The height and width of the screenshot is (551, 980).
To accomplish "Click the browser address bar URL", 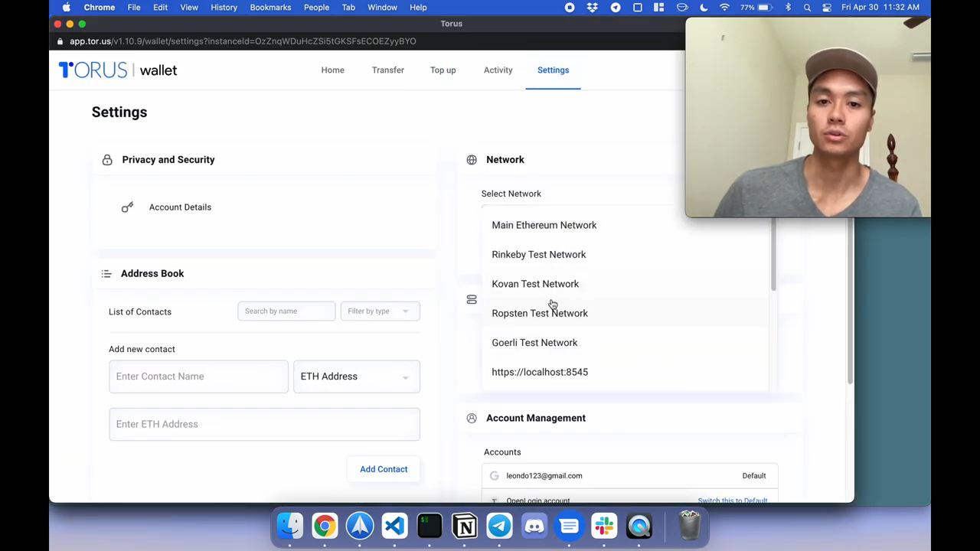I will pyautogui.click(x=243, y=41).
